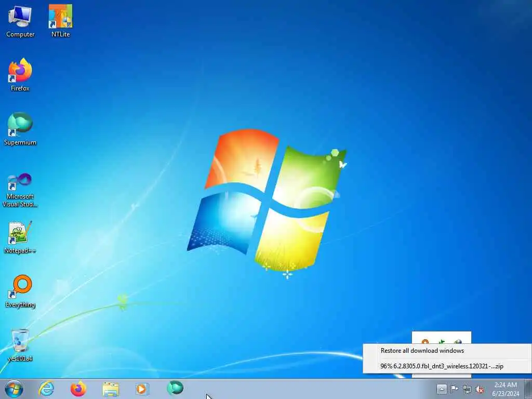Open Windows Explorer from the taskbar
Image resolution: width=532 pixels, height=399 pixels.
[x=111, y=389]
